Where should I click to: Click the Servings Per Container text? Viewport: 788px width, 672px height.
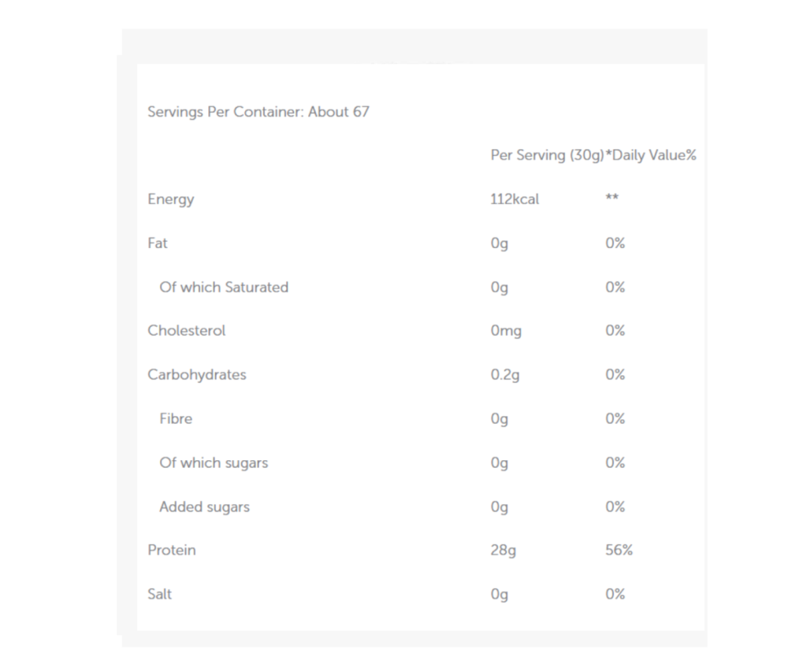point(258,112)
